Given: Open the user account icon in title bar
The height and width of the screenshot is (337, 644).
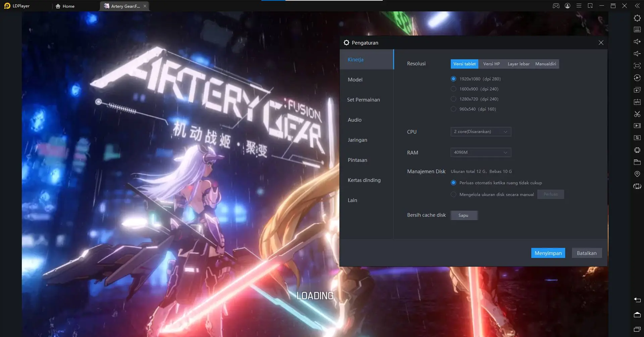Looking at the screenshot, I should (x=568, y=6).
